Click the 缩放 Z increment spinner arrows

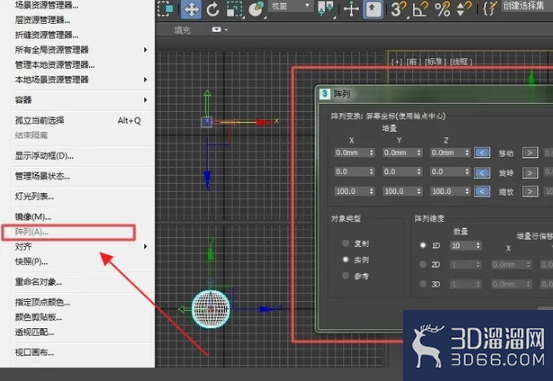click(467, 191)
